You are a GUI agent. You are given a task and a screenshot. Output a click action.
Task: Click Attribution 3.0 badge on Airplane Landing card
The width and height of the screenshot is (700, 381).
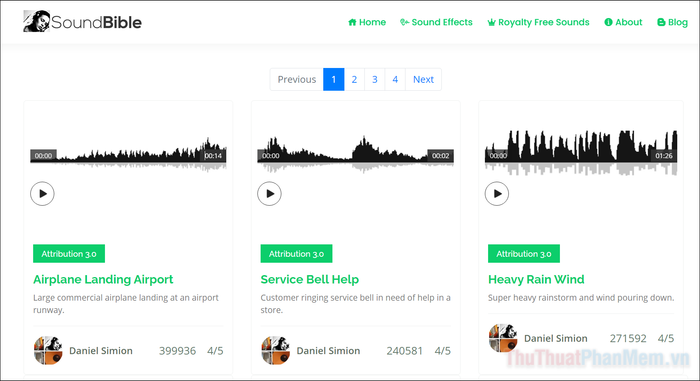coord(69,254)
